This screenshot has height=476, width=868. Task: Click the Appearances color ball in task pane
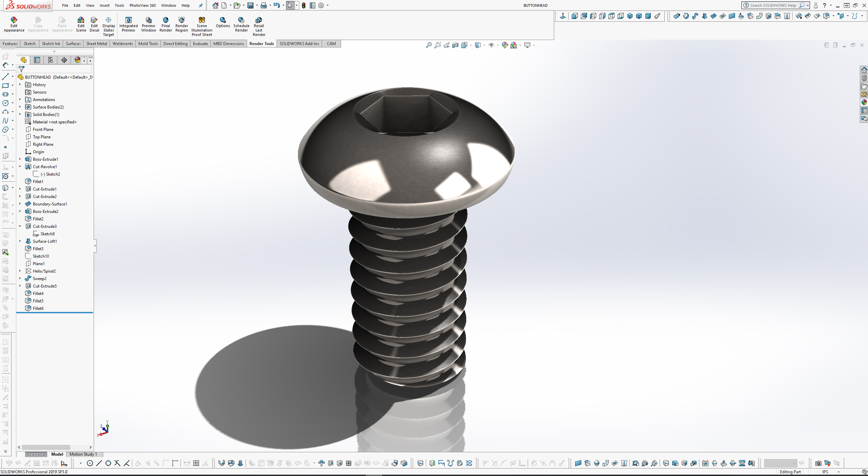[x=864, y=102]
